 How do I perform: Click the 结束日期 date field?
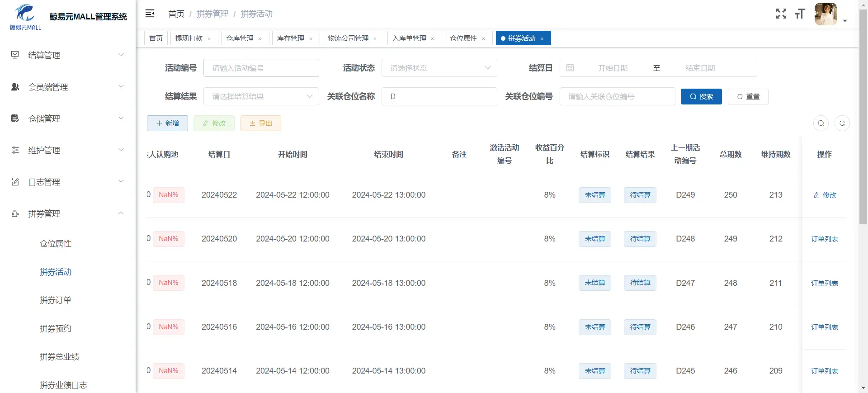[700, 68]
